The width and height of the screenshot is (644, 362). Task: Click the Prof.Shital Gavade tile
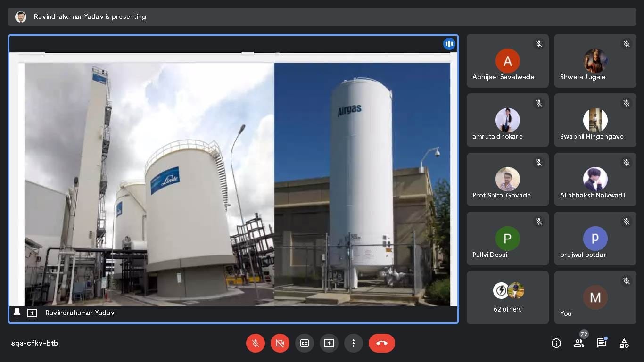point(507,179)
